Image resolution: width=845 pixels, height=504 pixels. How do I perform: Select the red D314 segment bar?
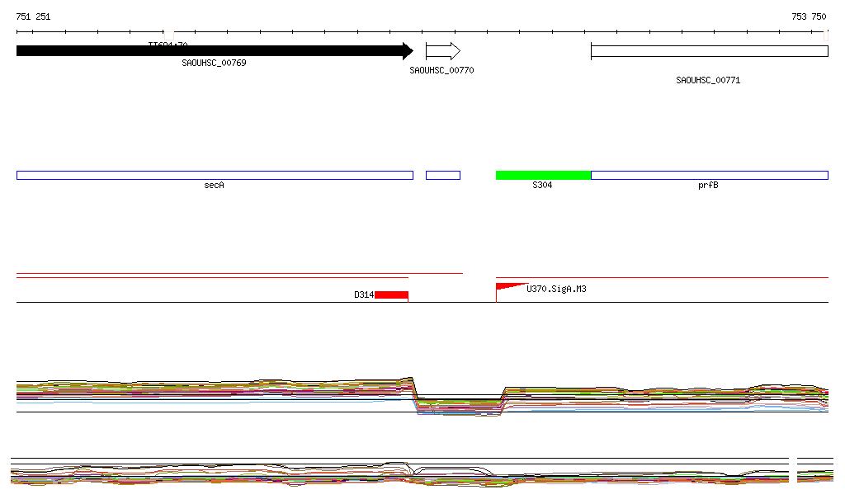click(x=391, y=294)
